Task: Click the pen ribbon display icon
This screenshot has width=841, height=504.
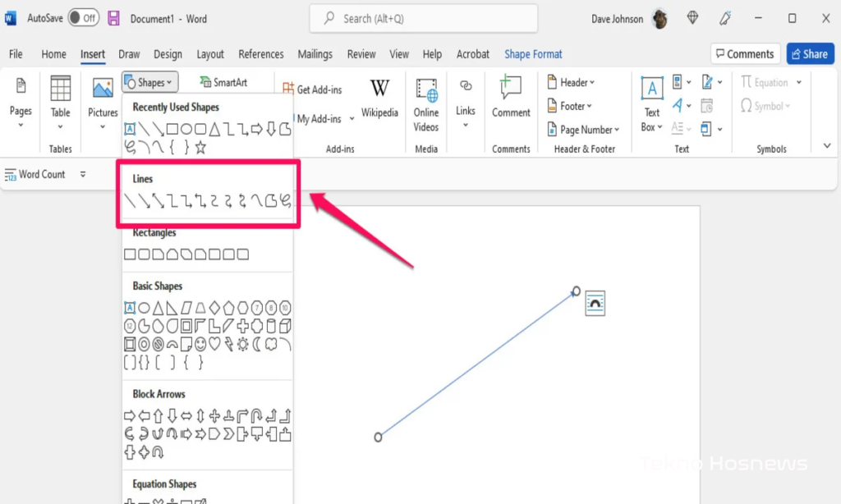Action: click(x=725, y=18)
